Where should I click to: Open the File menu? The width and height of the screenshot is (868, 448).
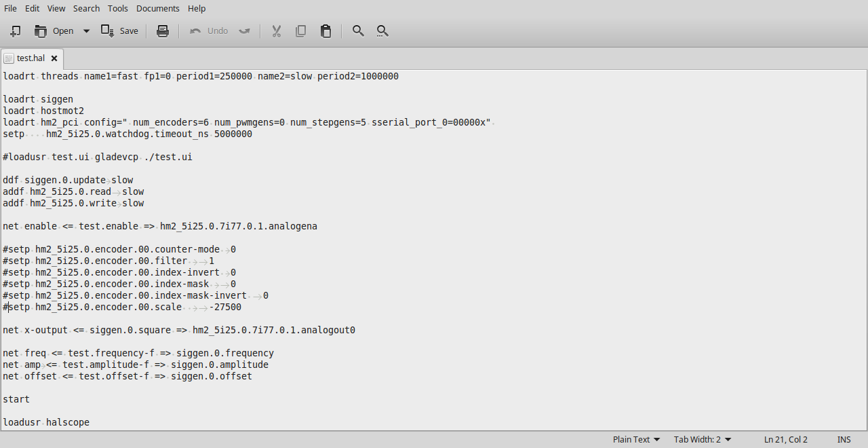click(x=11, y=8)
